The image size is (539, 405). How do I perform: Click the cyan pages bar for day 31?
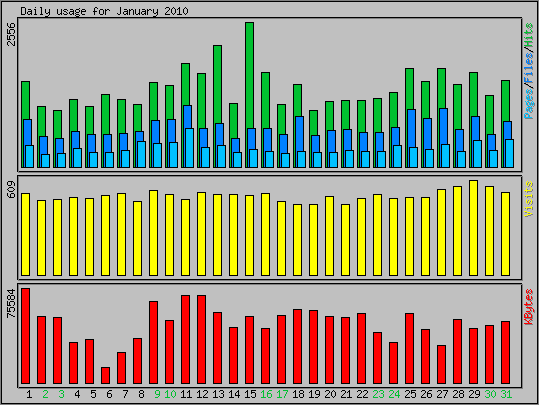tap(509, 154)
